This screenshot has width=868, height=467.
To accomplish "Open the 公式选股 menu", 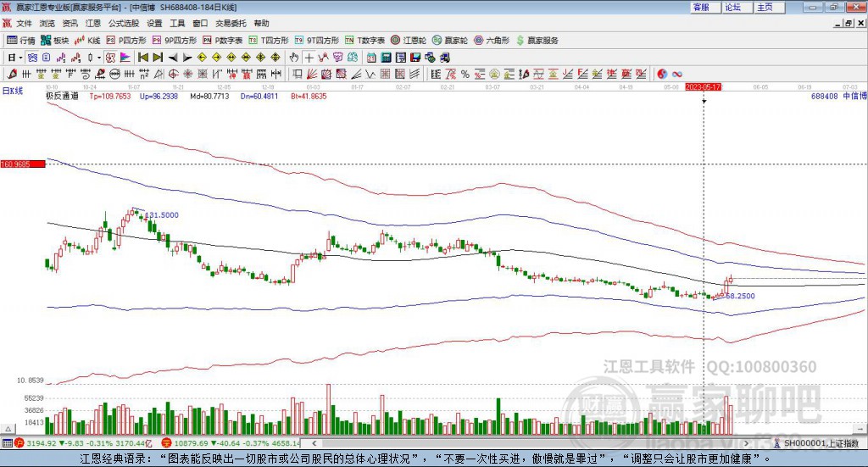I will pyautogui.click(x=124, y=23).
